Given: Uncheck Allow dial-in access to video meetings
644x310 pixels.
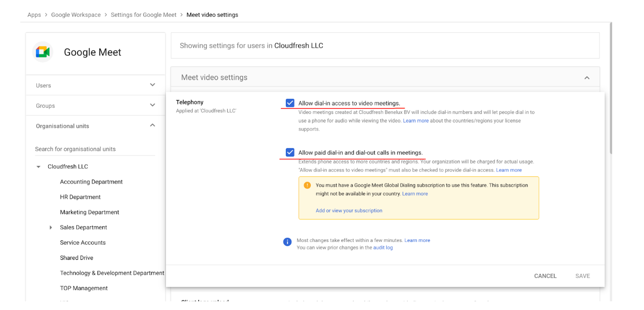Looking at the screenshot, I should pos(290,103).
